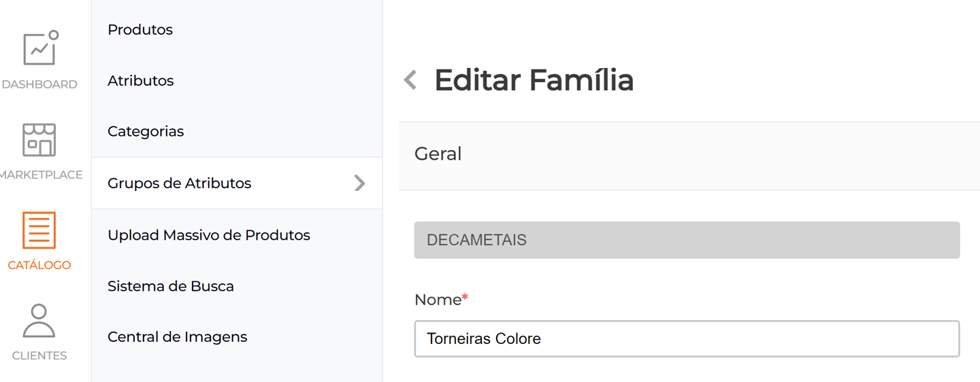Image resolution: width=980 pixels, height=382 pixels.
Task: Open Upload Massivo de Produtos
Action: (x=209, y=235)
